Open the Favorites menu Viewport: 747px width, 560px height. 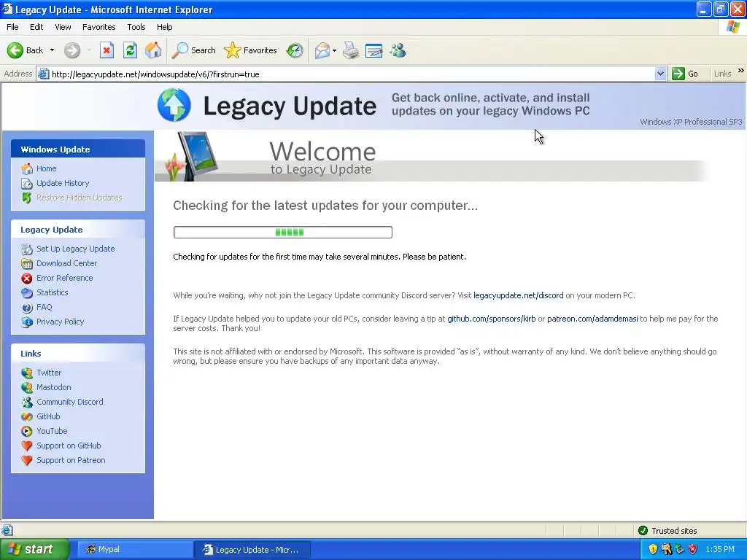(x=98, y=27)
